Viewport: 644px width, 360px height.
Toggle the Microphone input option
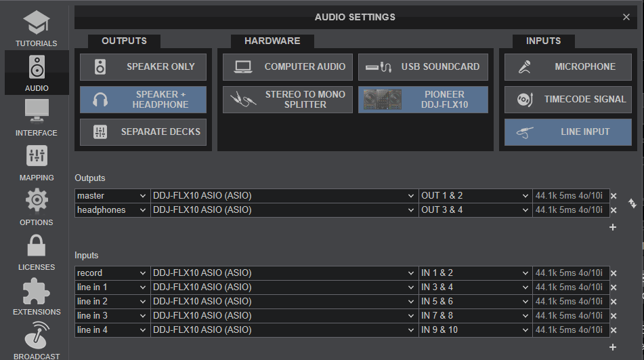[567, 67]
